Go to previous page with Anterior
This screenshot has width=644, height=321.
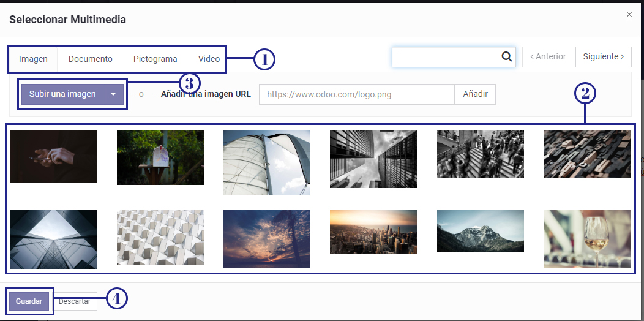(x=548, y=57)
